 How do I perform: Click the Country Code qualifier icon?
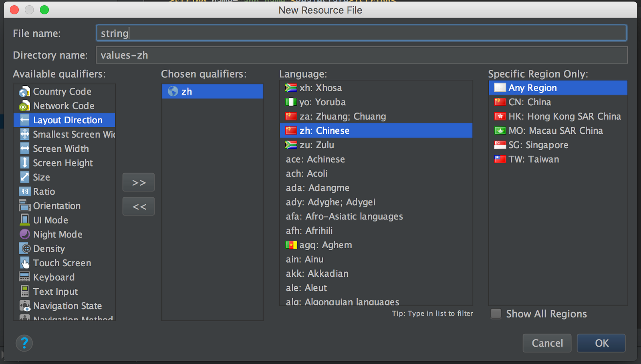coord(24,92)
